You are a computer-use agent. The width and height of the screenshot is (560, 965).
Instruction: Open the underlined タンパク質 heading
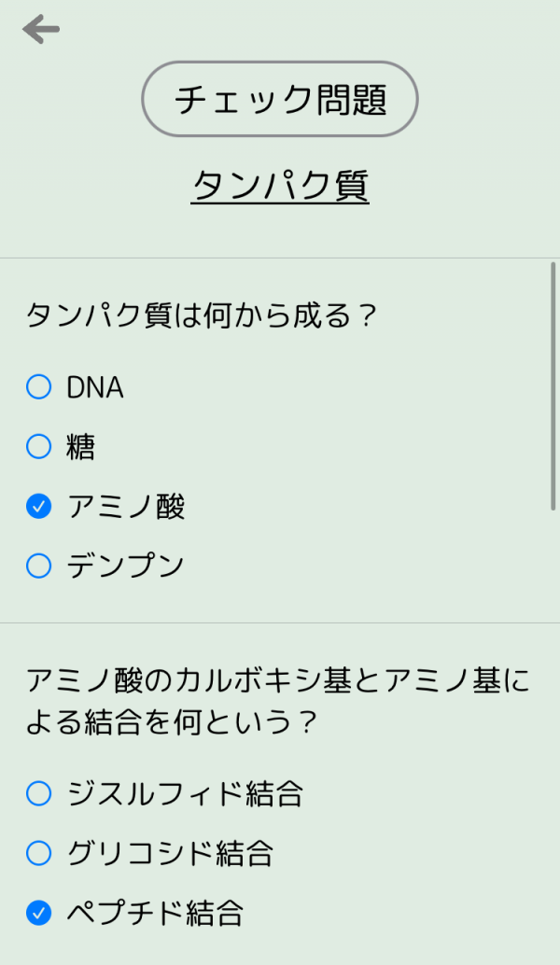[280, 185]
